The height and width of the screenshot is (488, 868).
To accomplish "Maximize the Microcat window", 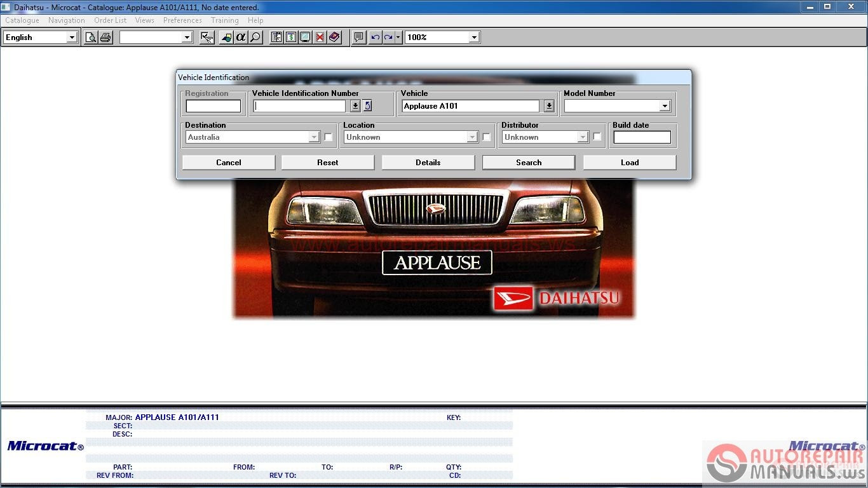I will pyautogui.click(x=827, y=6).
